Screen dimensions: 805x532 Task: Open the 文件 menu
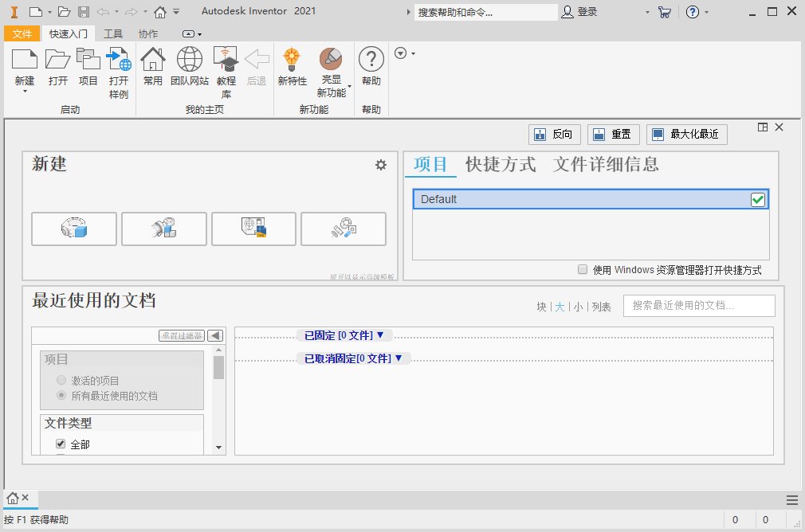22,33
